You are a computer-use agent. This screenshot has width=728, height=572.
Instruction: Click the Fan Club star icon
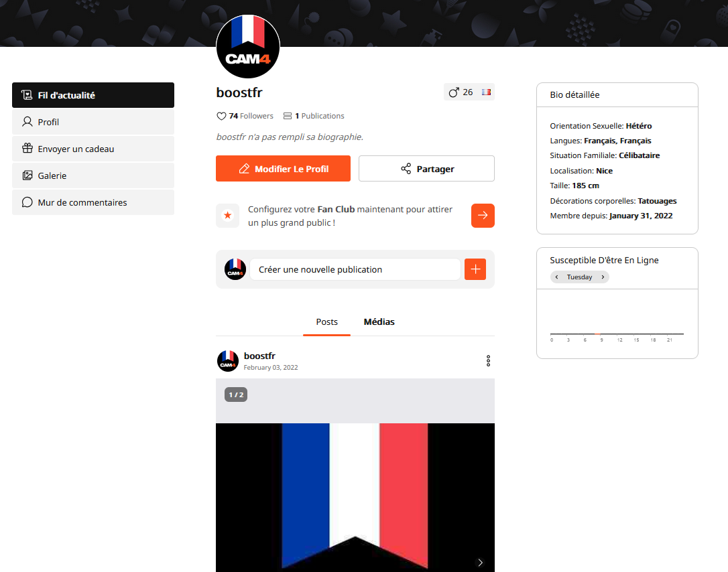(227, 215)
